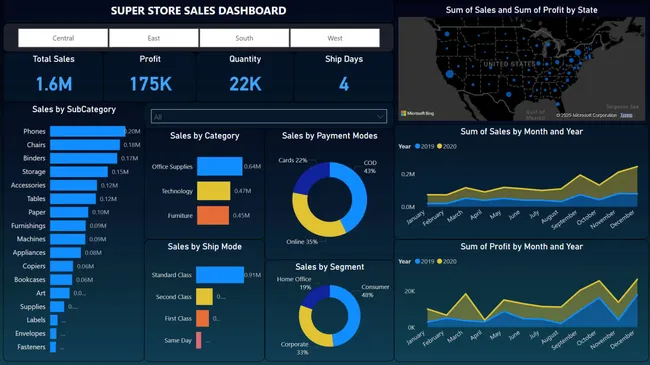The width and height of the screenshot is (650, 365).
Task: Select the yellow Technology category bar
Action: click(213, 191)
